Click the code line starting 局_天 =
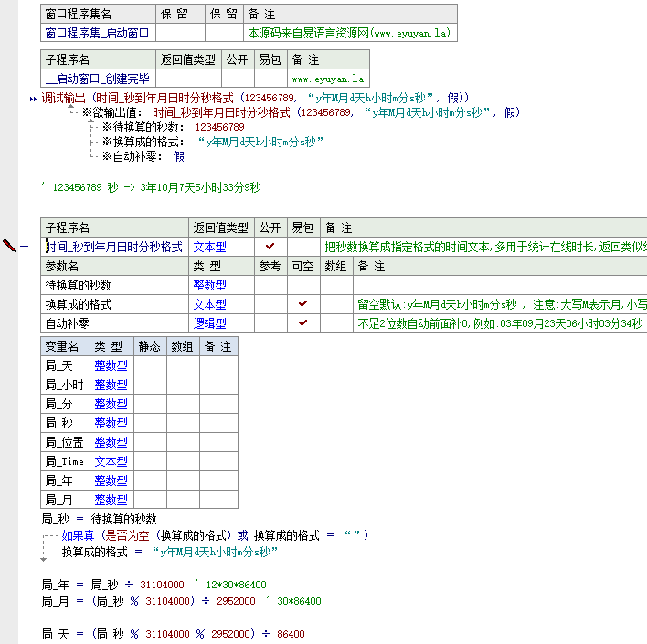The height and width of the screenshot is (644, 647). (x=174, y=634)
